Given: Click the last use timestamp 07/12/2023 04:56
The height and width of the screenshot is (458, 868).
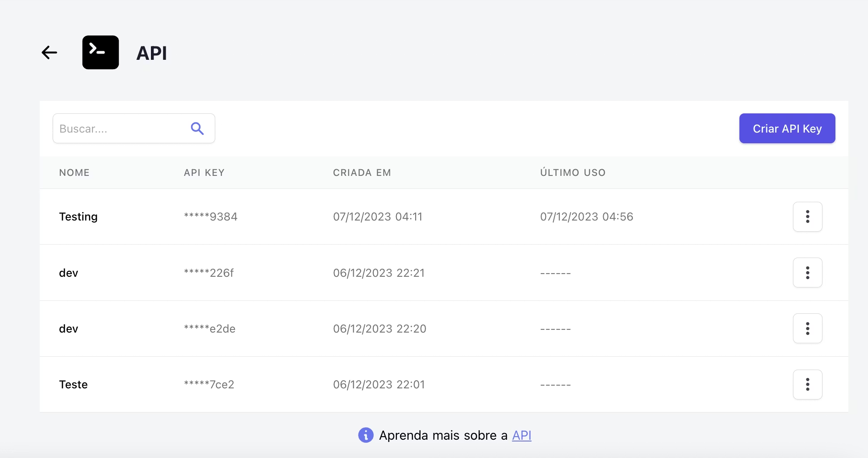Looking at the screenshot, I should 586,217.
